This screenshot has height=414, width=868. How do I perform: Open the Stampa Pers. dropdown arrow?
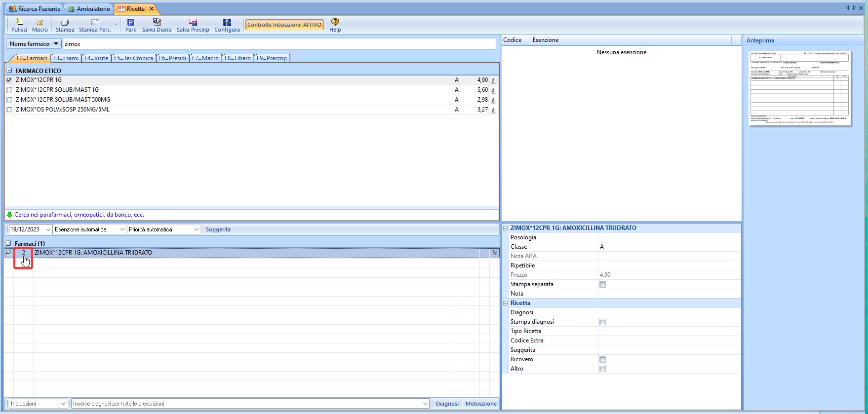point(117,24)
